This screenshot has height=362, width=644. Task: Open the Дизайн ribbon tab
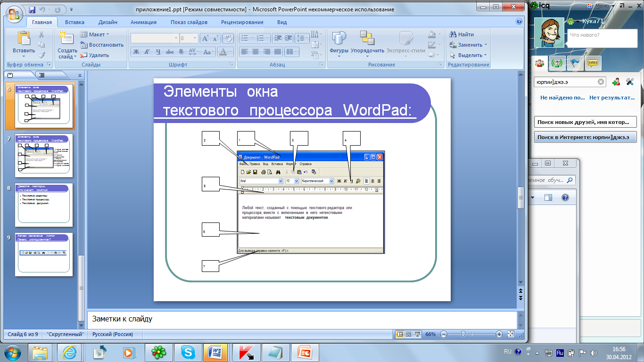point(108,22)
